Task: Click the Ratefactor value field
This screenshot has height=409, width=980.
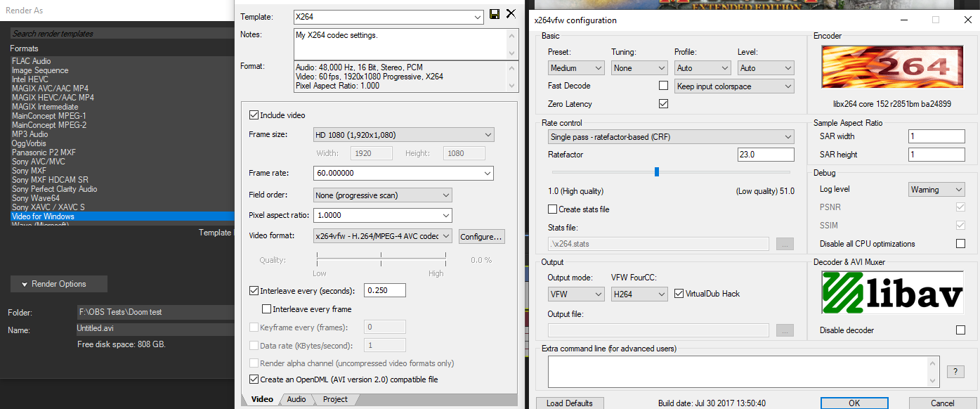Action: coord(766,155)
